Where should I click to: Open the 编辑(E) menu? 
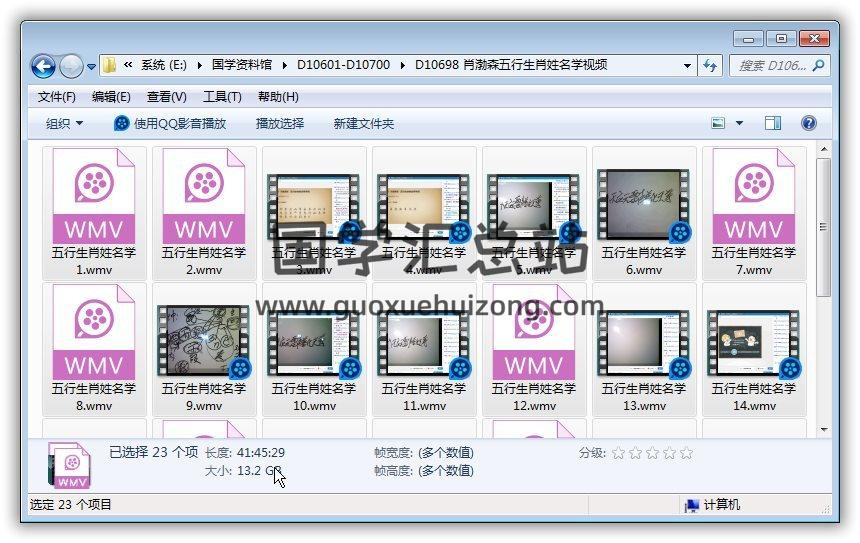[x=111, y=97]
